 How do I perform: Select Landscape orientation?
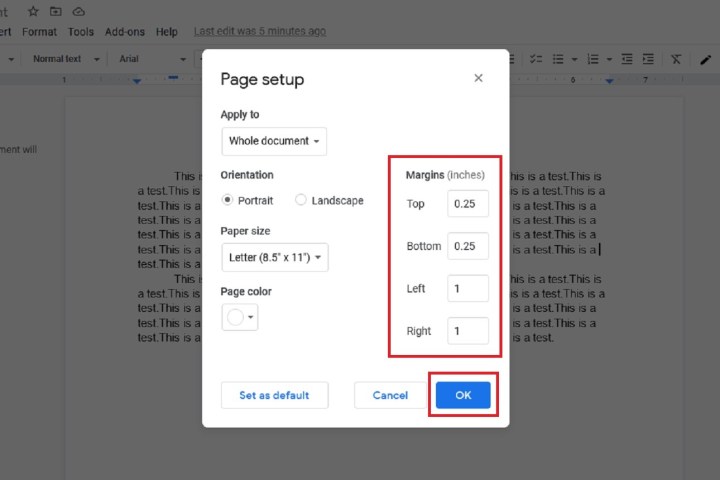301,200
